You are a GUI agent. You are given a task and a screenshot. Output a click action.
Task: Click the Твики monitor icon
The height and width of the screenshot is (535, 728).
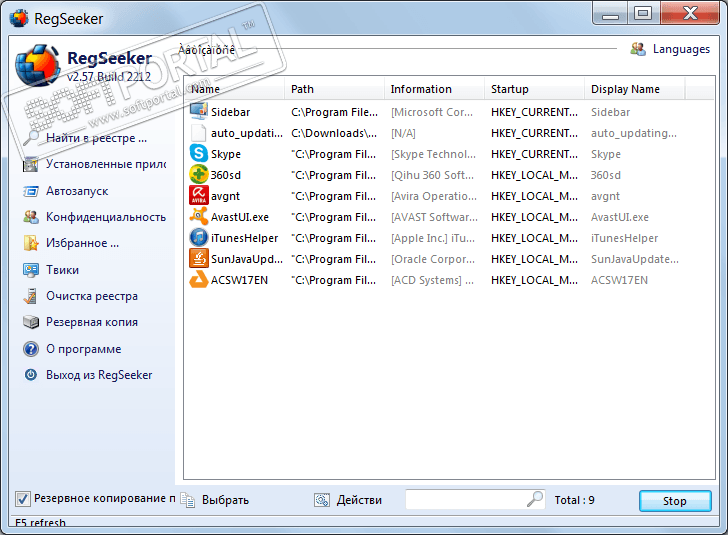tap(31, 270)
